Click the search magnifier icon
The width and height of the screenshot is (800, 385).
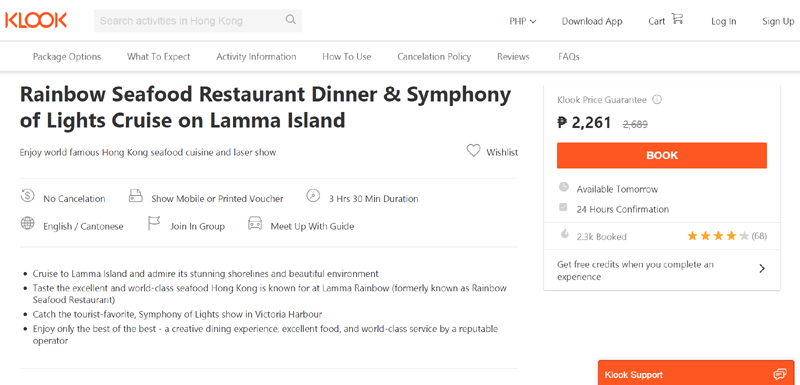[x=290, y=20]
